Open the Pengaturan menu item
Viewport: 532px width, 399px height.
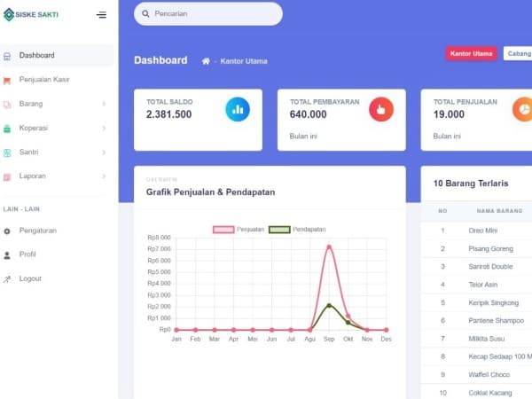tap(57, 231)
